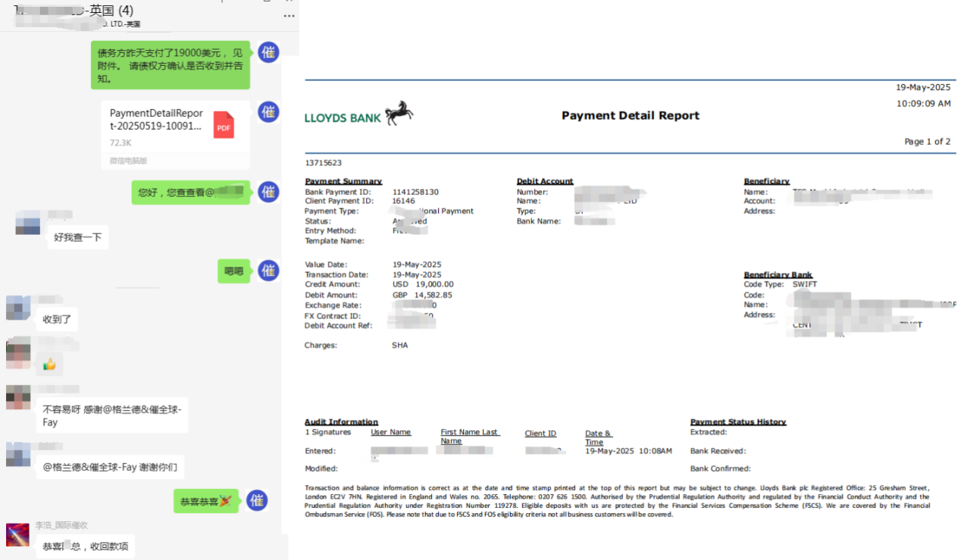This screenshot has height=560, width=961.
Task: Click the Entered time 19-May-2025 10:08AM
Action: pos(628,451)
